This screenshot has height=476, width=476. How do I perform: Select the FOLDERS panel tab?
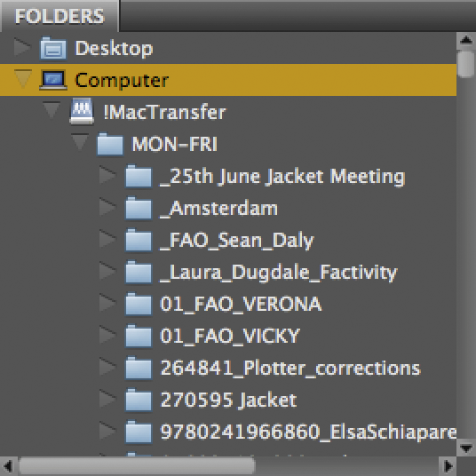click(59, 16)
